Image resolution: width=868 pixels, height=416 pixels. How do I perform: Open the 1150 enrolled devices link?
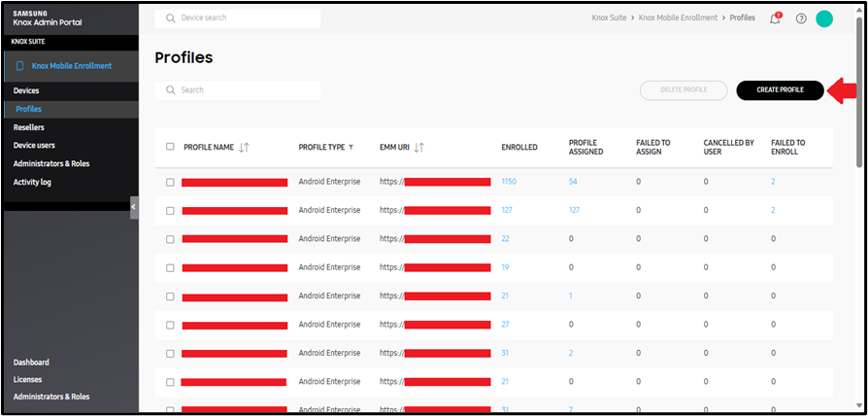point(509,181)
